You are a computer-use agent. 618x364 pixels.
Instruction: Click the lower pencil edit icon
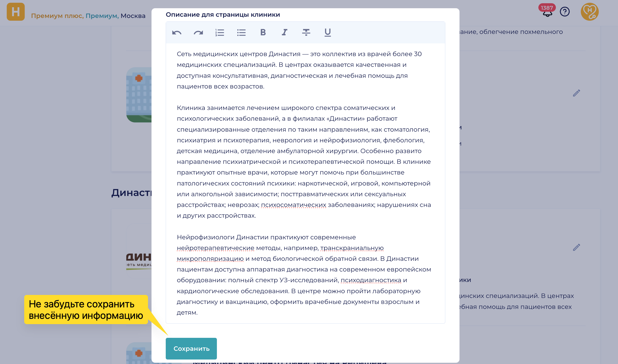(576, 247)
